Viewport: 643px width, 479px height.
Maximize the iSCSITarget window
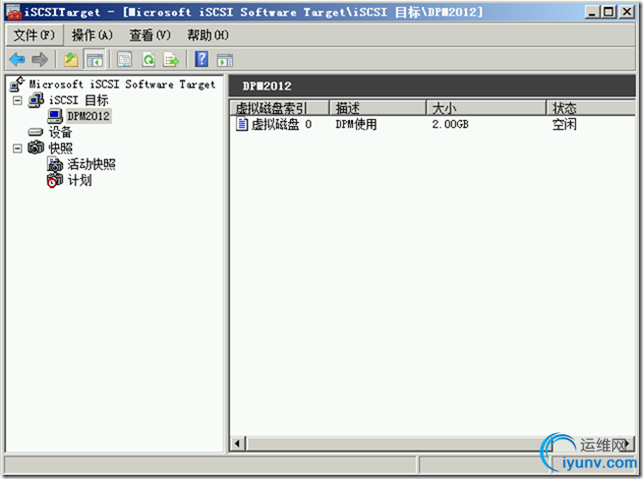point(609,12)
